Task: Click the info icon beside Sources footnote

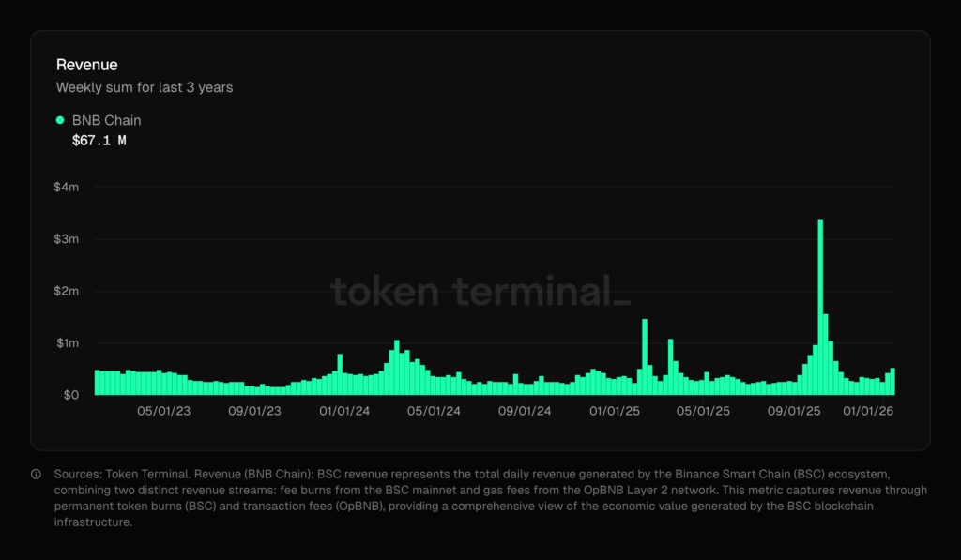Action: coord(36,474)
